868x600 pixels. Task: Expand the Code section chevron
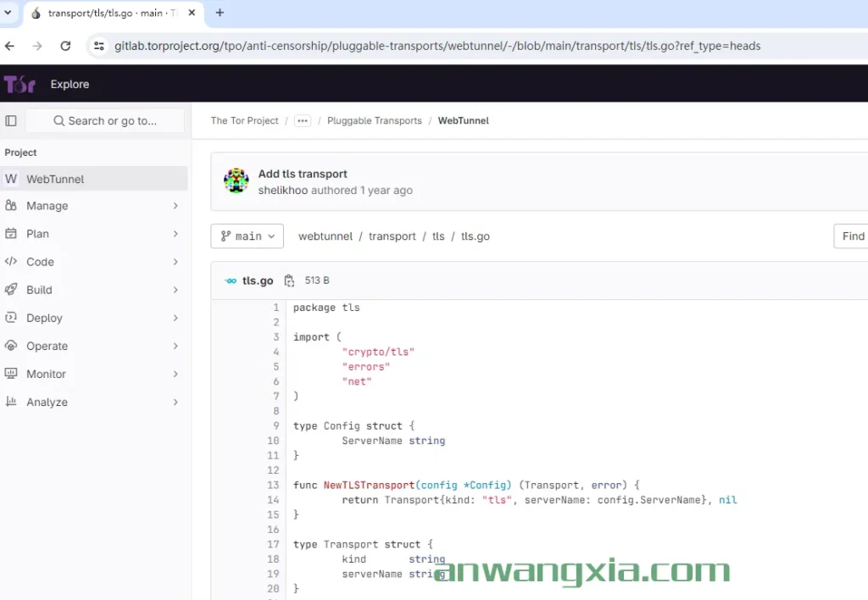pos(175,261)
